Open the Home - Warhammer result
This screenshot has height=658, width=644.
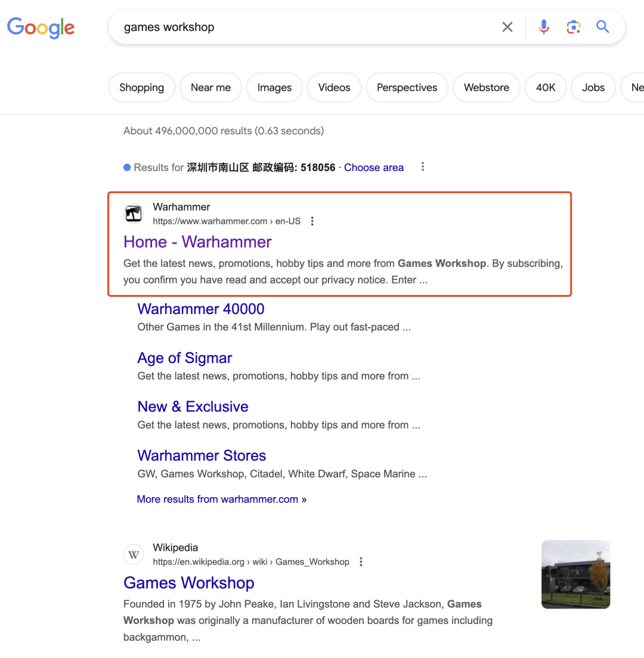[x=197, y=242]
